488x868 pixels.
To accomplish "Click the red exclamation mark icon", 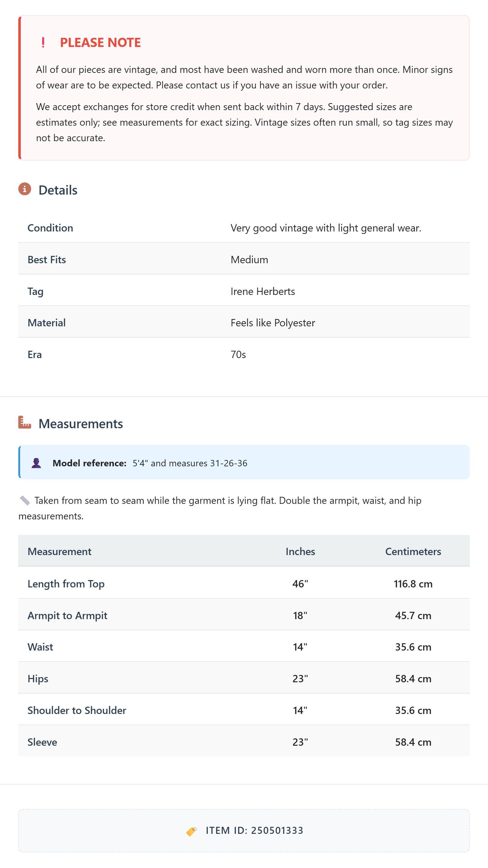I will coord(43,42).
